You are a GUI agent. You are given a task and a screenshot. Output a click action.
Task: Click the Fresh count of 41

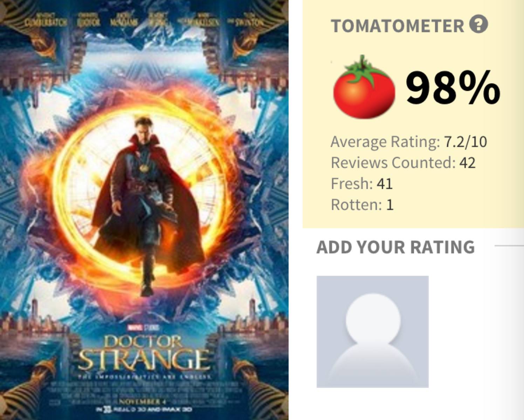[x=385, y=183]
